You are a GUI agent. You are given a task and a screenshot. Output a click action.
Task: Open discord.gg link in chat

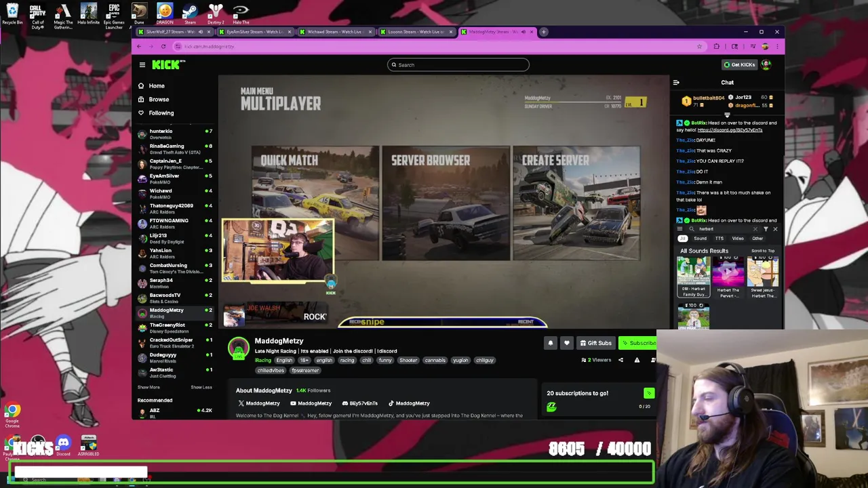(x=730, y=130)
